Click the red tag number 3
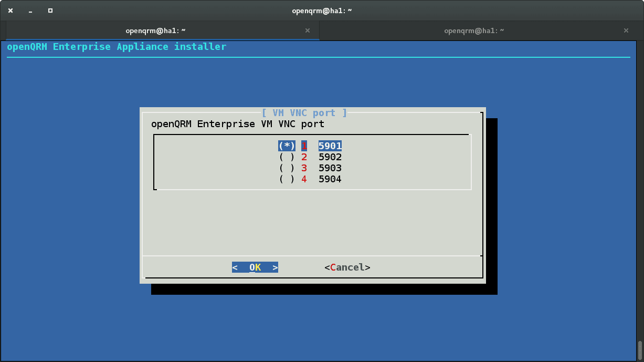 point(304,168)
